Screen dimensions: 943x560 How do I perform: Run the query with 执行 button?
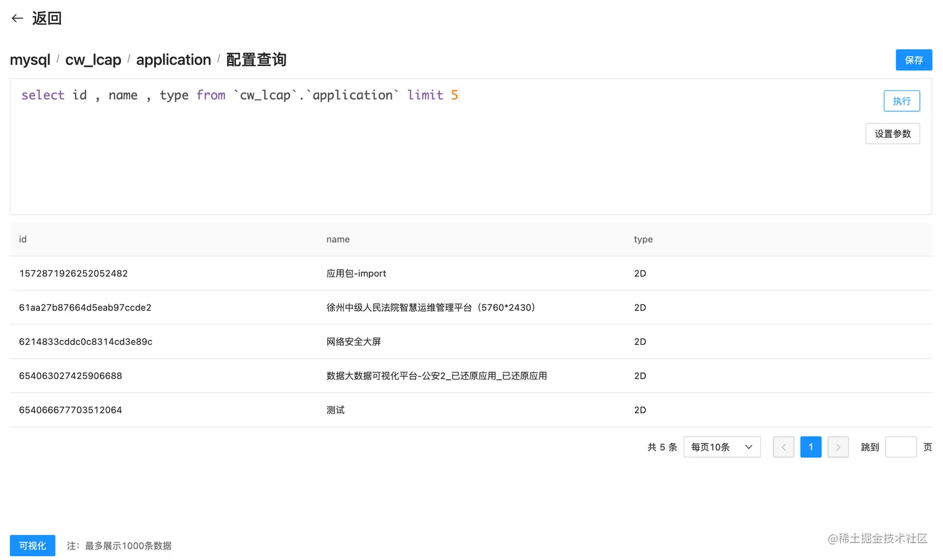tap(901, 101)
